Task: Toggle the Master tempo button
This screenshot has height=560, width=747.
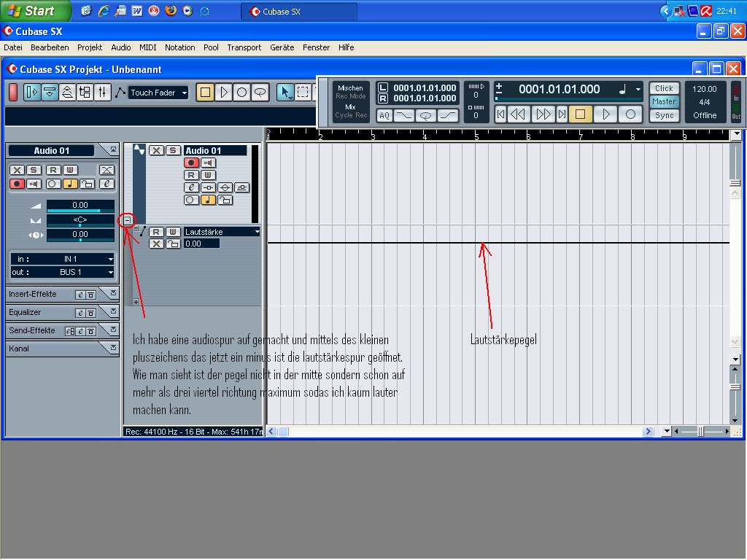Action: 664,101
